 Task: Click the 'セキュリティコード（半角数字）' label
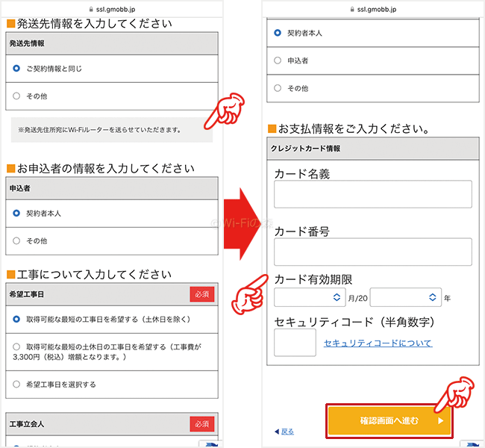pos(354,322)
